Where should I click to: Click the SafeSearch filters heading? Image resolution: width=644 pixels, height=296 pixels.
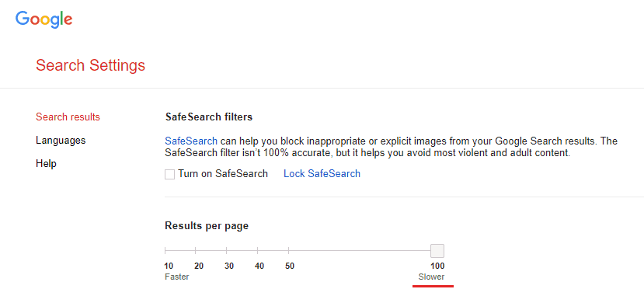(209, 117)
